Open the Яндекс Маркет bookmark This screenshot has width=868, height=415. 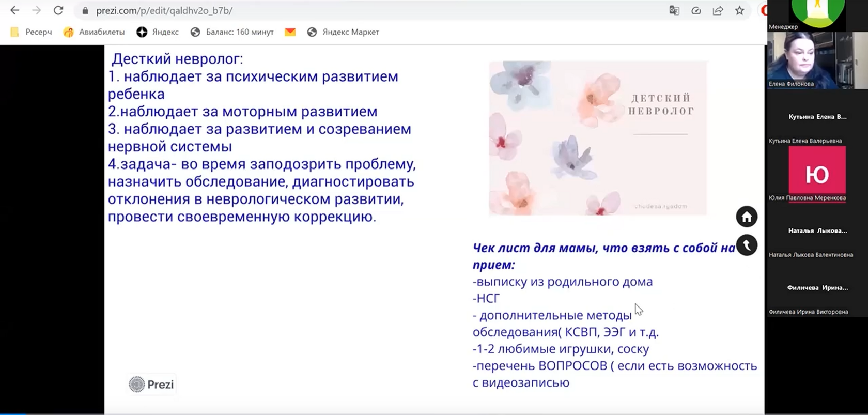click(x=343, y=32)
